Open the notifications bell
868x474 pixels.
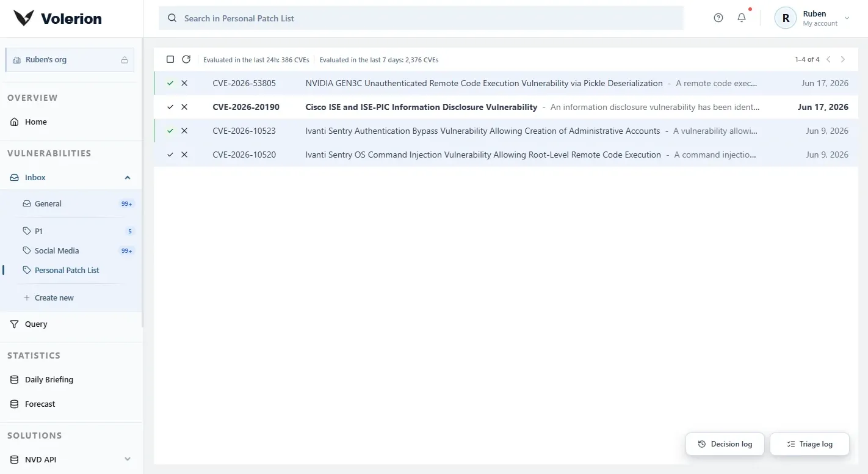742,18
